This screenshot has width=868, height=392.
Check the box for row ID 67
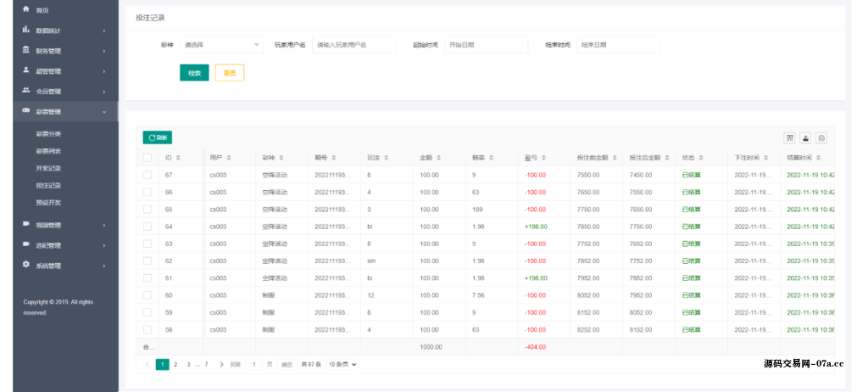click(147, 175)
